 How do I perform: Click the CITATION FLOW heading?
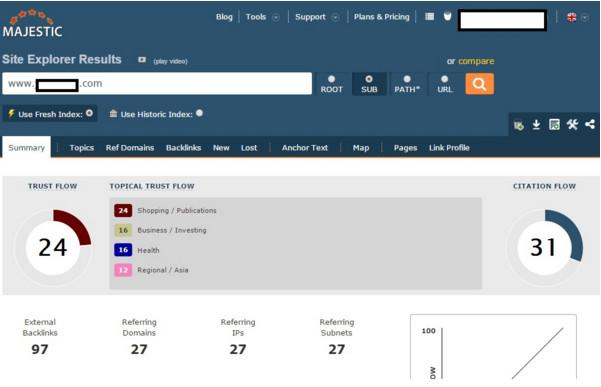coord(544,186)
